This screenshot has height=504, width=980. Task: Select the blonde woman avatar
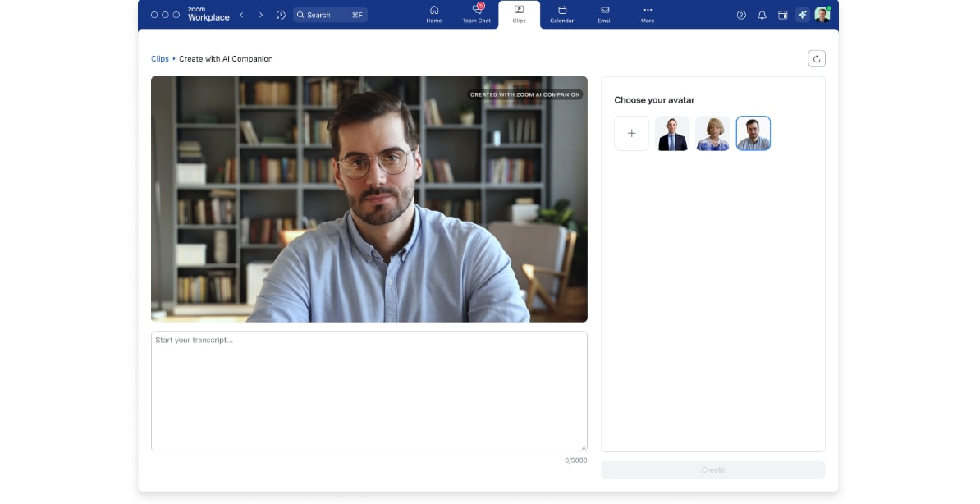[x=712, y=133]
